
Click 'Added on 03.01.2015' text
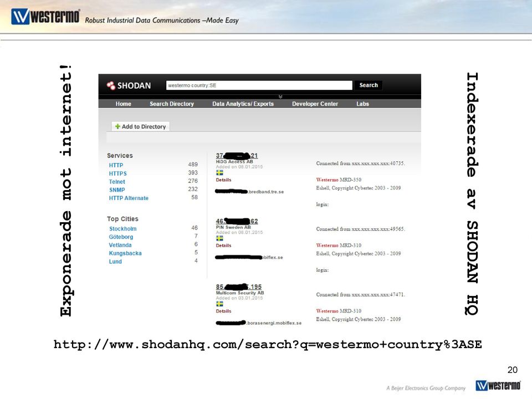pyautogui.click(x=239, y=298)
